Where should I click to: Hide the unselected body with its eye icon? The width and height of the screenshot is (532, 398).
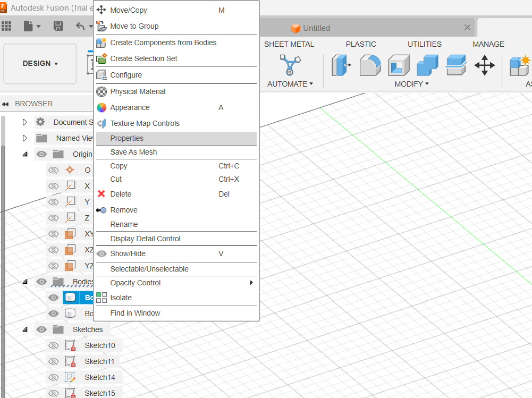coord(53,313)
